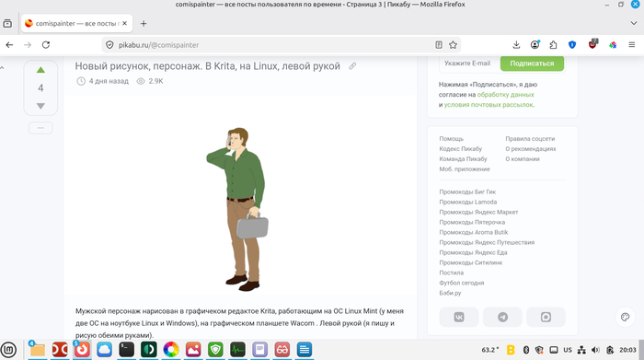Open network connections tray icon
This screenshot has width=644, height=360.
(581, 350)
